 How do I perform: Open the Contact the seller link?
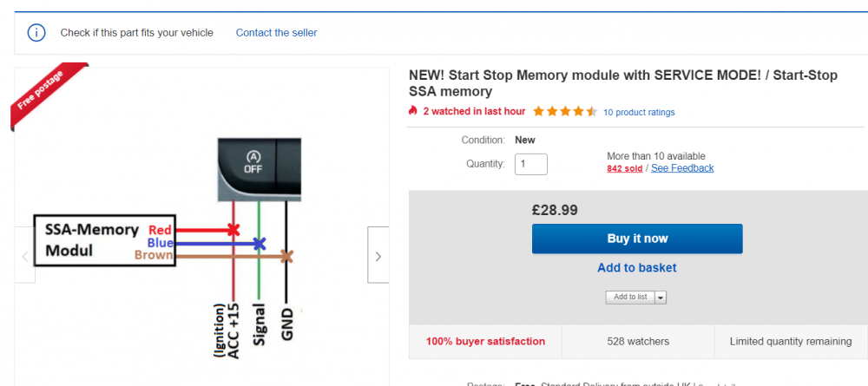(x=276, y=33)
